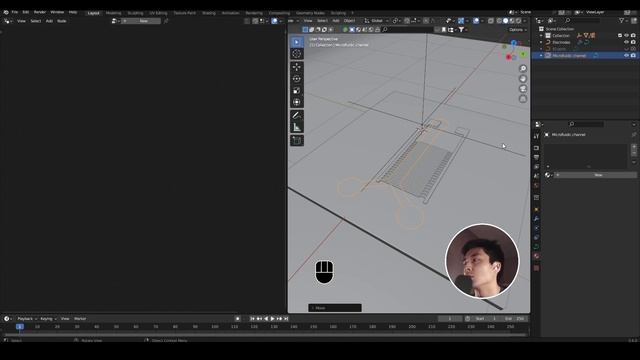Select the Transform tool in viewport toolbar
Screen dimensions: 640x360
coord(297,102)
